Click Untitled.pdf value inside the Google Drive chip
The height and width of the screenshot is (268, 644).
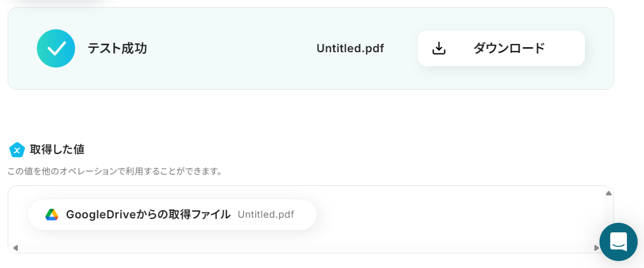[x=266, y=215]
